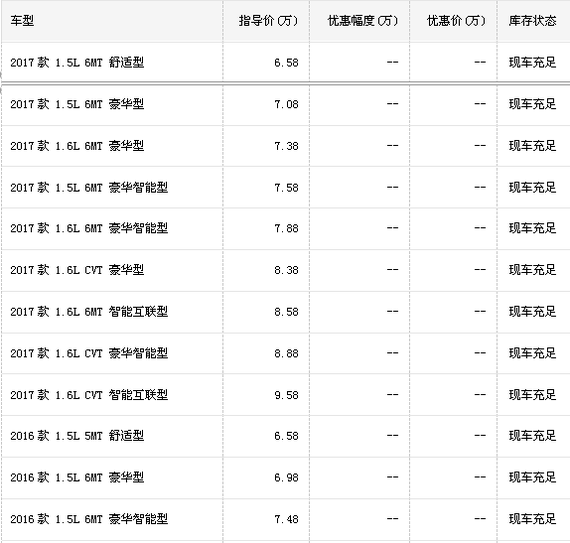
Task: Click the 车型 column header
Action: [22, 21]
